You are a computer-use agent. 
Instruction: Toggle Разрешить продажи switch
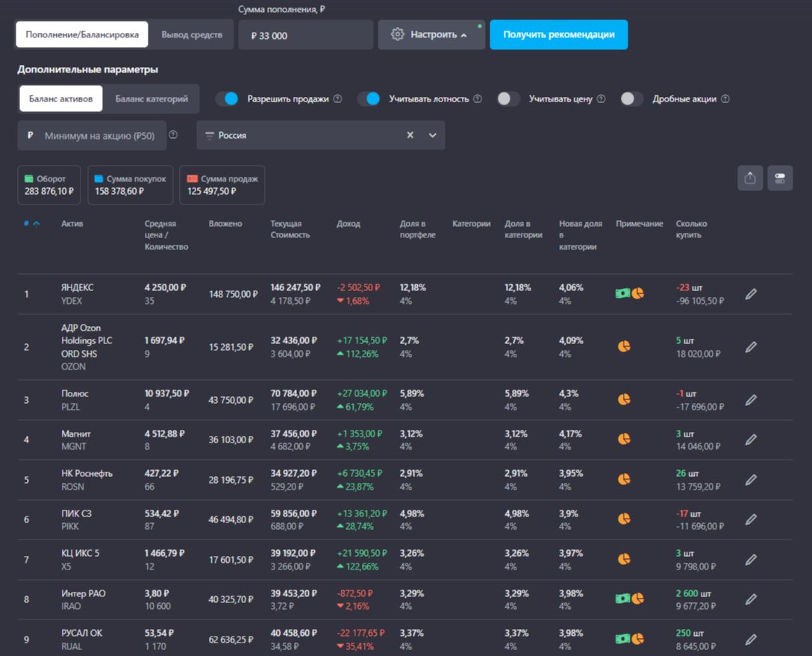tap(228, 99)
